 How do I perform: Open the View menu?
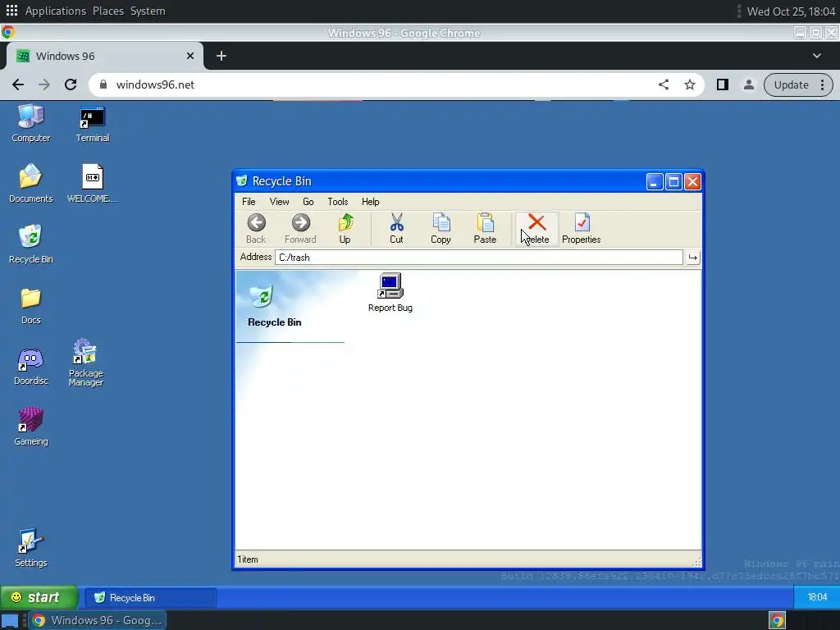pos(279,202)
